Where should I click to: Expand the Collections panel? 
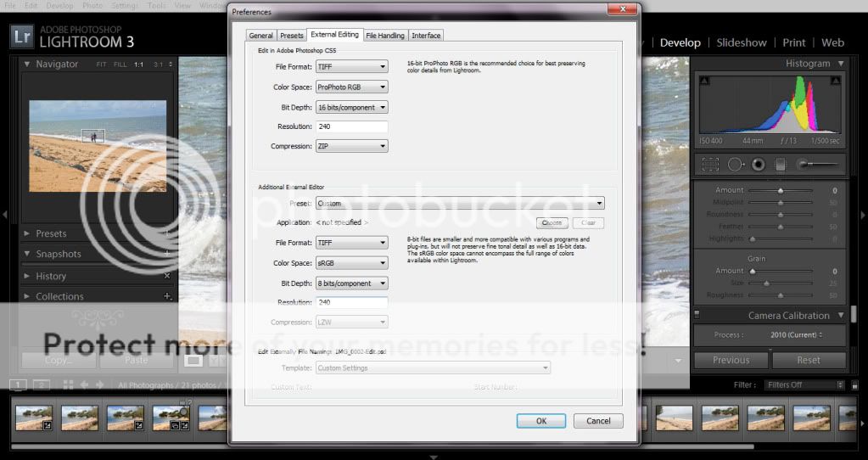(x=26, y=296)
